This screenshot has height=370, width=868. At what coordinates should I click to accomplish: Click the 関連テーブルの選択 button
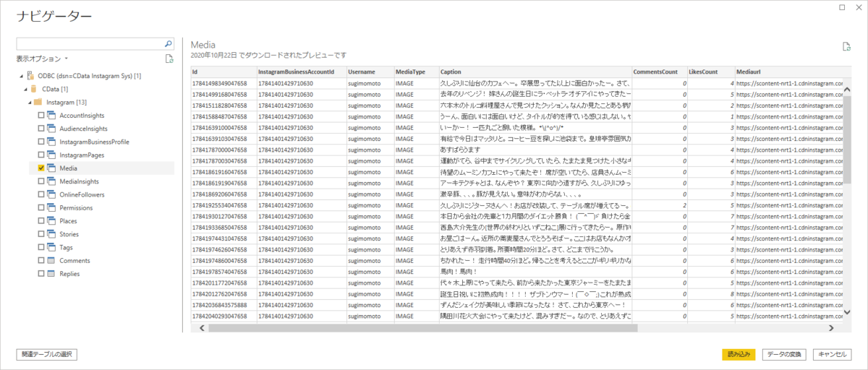tap(46, 354)
